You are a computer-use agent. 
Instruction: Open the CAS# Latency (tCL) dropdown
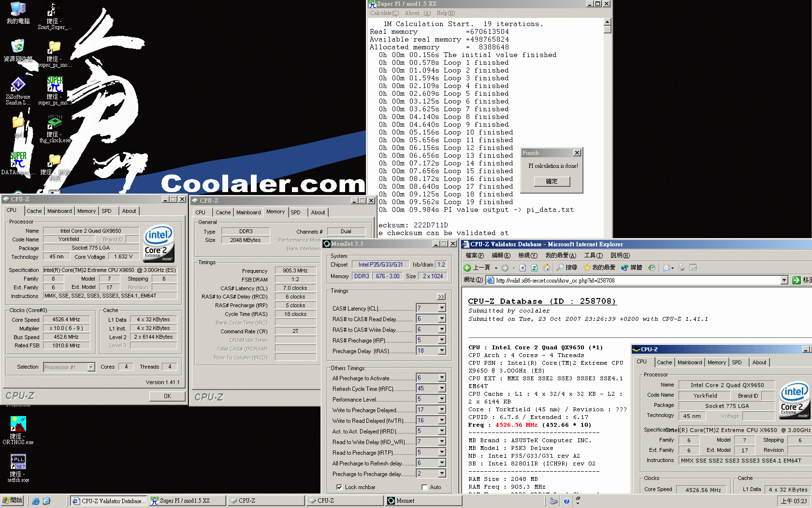(x=442, y=308)
